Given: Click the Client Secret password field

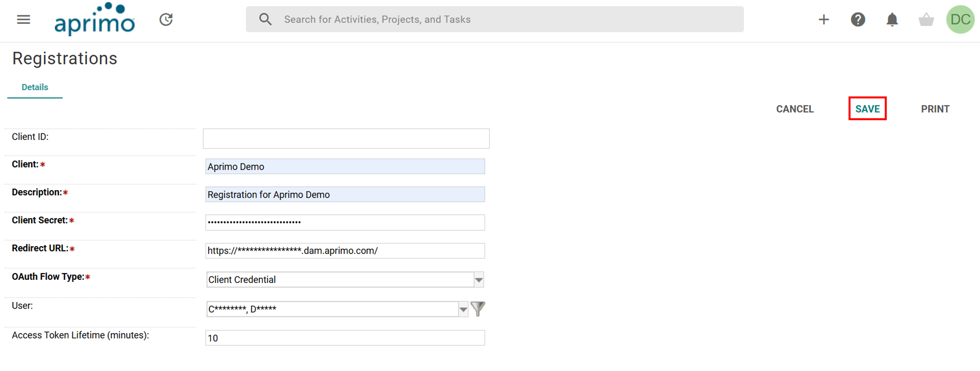Looking at the screenshot, I should (345, 223).
